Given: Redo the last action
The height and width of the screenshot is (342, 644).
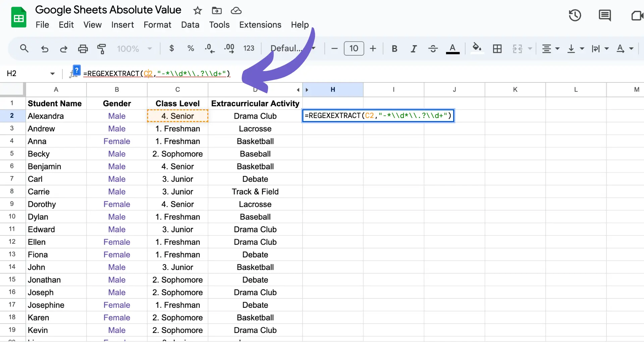Looking at the screenshot, I should click(x=63, y=49).
